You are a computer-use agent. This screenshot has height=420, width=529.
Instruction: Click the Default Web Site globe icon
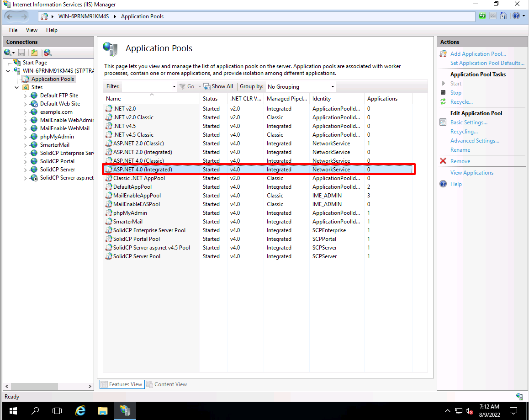click(x=34, y=104)
